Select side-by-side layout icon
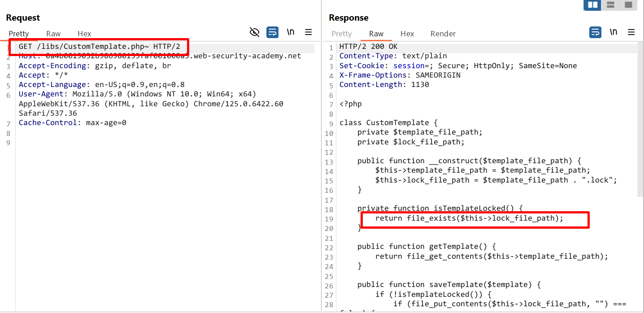Viewport: 644px width, 313px height. [x=593, y=5]
